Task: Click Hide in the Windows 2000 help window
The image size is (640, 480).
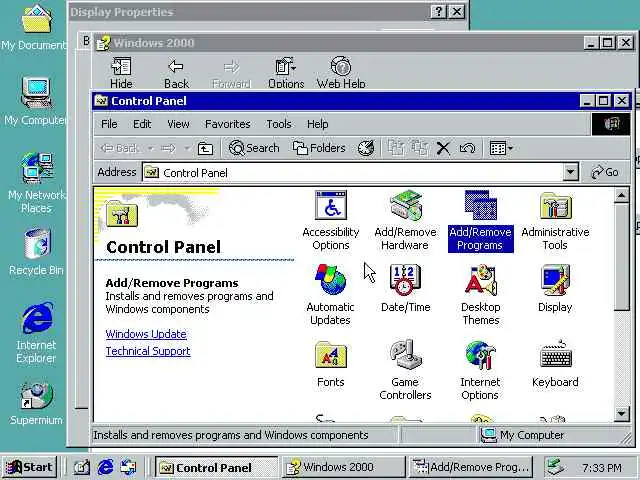Action: coord(121,73)
